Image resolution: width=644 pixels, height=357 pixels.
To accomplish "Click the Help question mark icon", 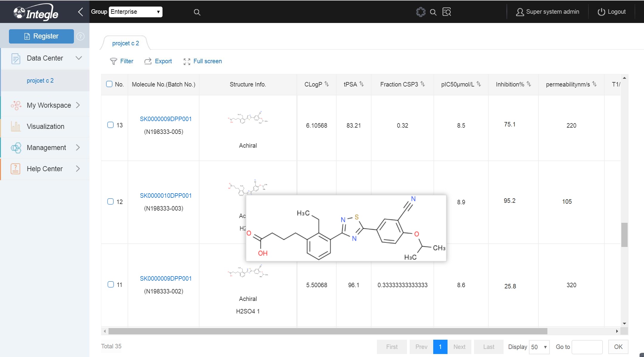I will pos(81,36).
